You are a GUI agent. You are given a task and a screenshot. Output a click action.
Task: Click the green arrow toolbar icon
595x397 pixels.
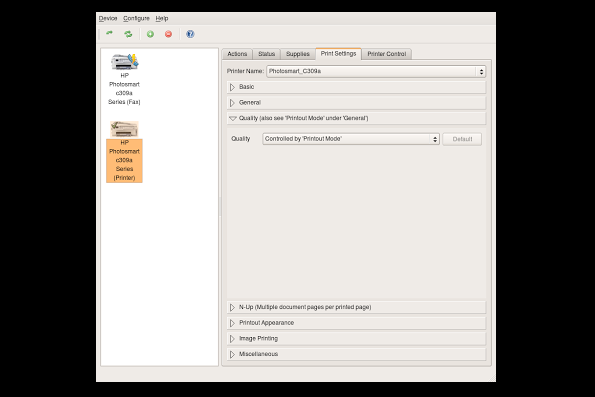coord(109,34)
